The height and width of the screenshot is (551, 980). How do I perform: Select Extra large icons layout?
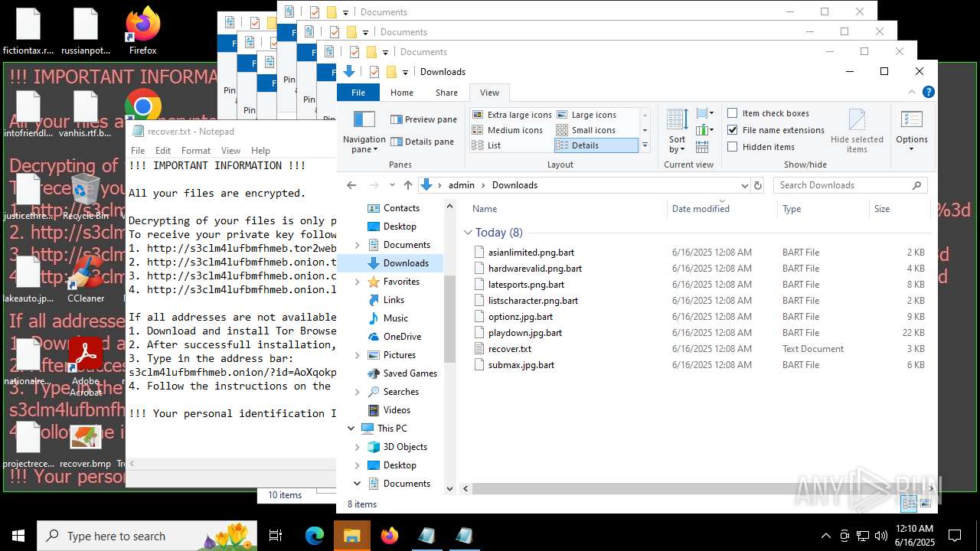coord(511,115)
